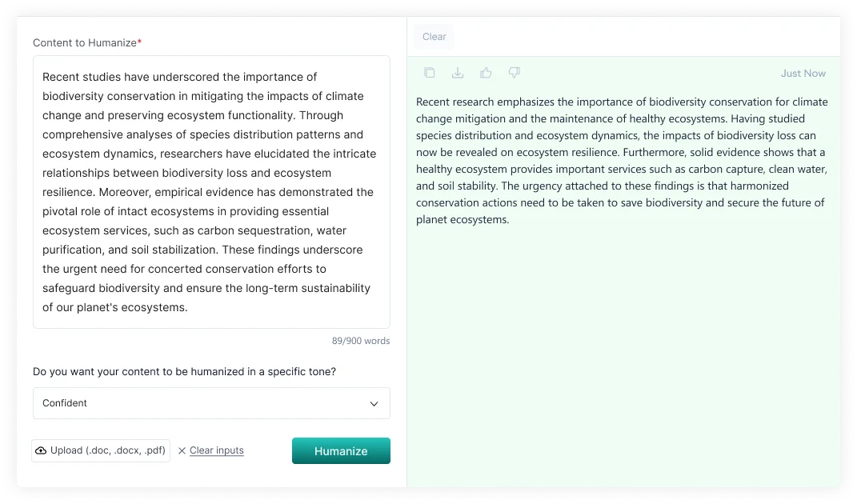Click the 89/900 words counter
The image size is (857, 504).
(361, 341)
